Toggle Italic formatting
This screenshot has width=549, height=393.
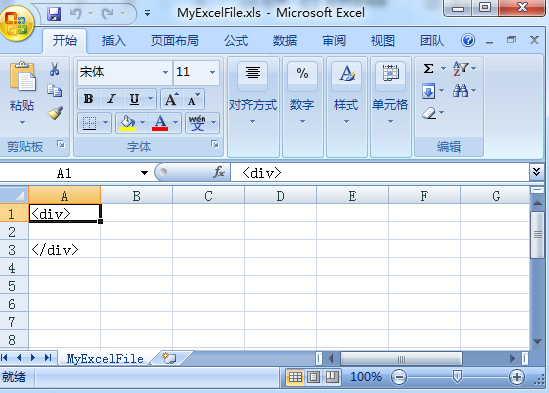pyautogui.click(x=111, y=99)
